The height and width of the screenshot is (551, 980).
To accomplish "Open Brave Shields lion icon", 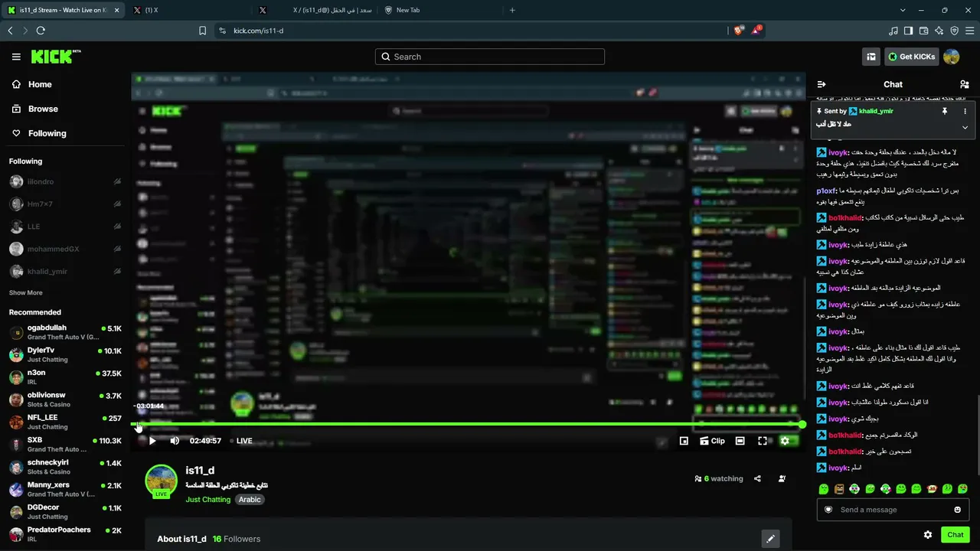I will click(739, 31).
